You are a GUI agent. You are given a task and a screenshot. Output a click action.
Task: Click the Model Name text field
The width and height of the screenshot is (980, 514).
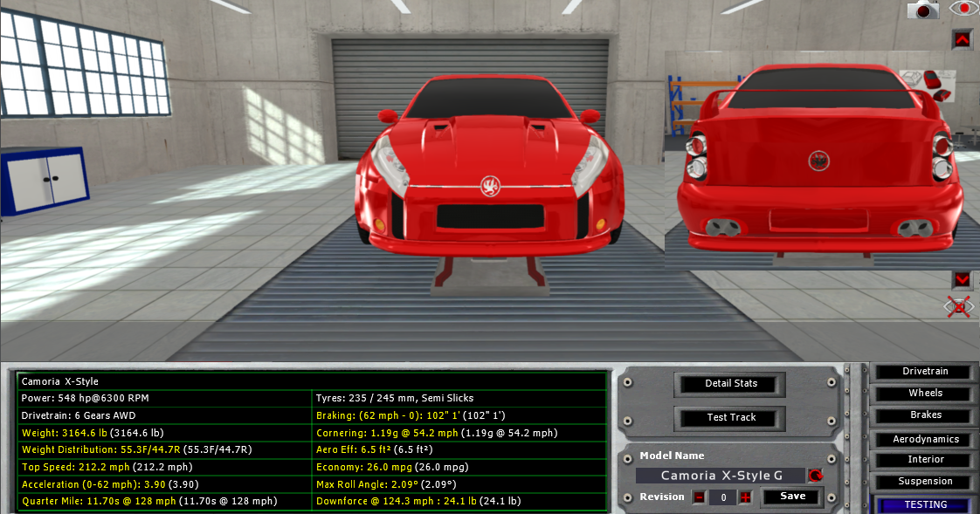pos(721,476)
